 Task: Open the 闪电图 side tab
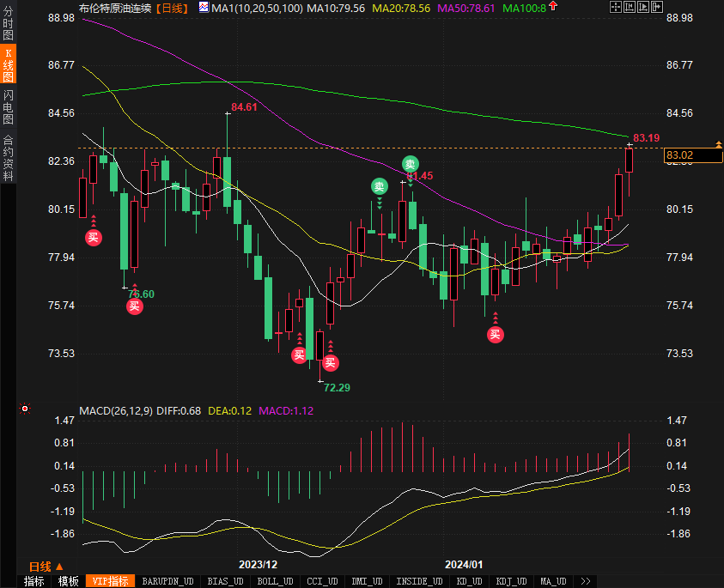point(9,106)
